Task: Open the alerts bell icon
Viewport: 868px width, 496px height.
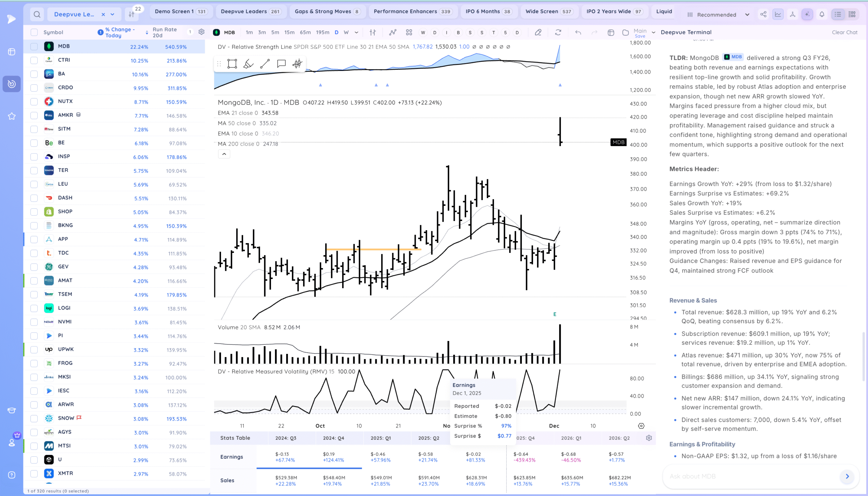Action: (x=822, y=14)
